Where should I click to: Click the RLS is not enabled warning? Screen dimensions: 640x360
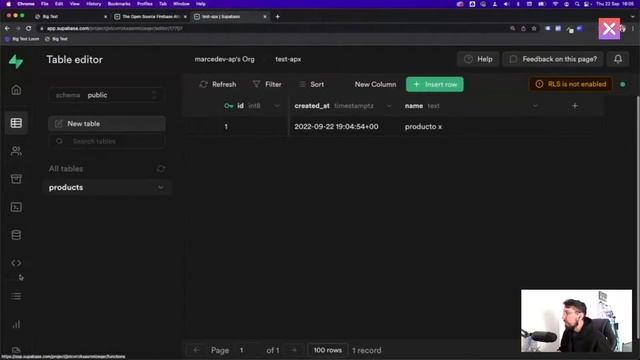coord(571,84)
